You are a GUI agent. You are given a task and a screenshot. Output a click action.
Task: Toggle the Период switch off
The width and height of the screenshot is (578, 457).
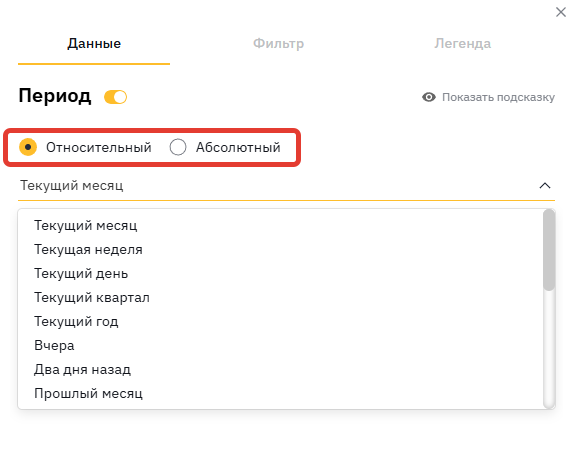115,97
